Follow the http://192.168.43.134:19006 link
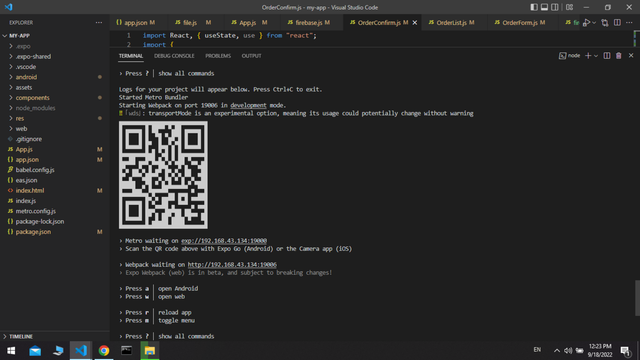The height and width of the screenshot is (360, 640). [x=232, y=264]
